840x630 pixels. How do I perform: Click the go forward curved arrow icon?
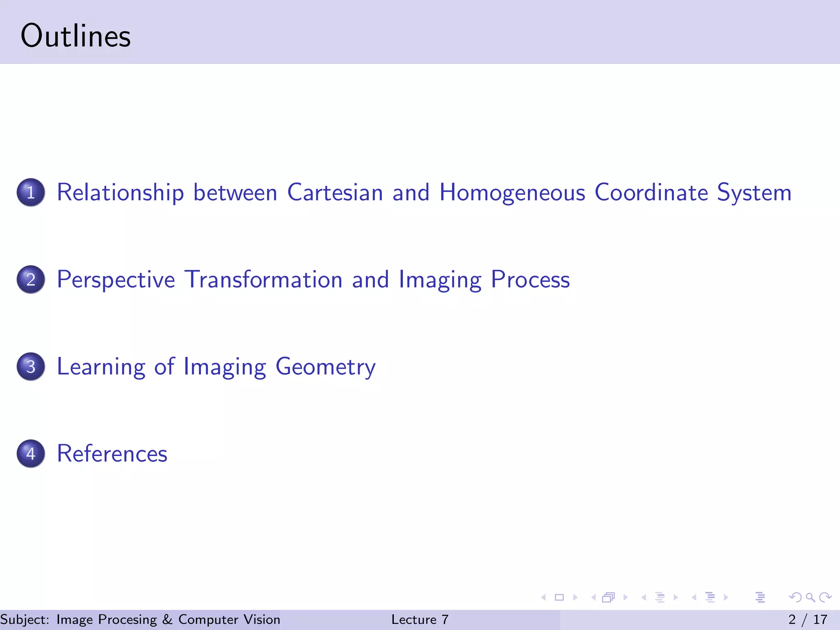click(825, 598)
